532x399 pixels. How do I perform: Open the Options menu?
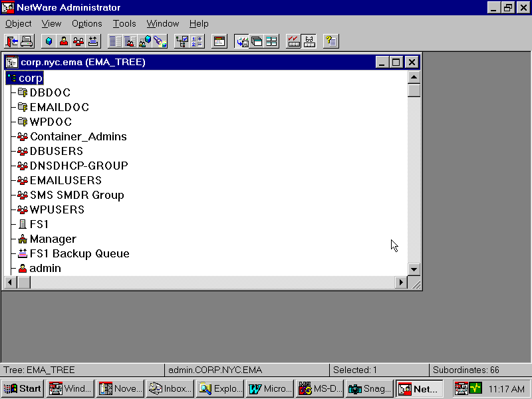(87, 23)
